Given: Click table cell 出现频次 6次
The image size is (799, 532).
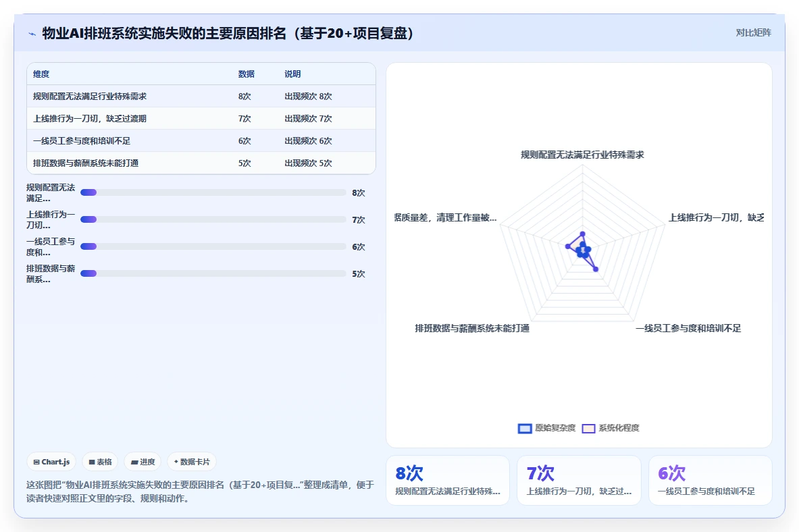Looking at the screenshot, I should [308, 141].
